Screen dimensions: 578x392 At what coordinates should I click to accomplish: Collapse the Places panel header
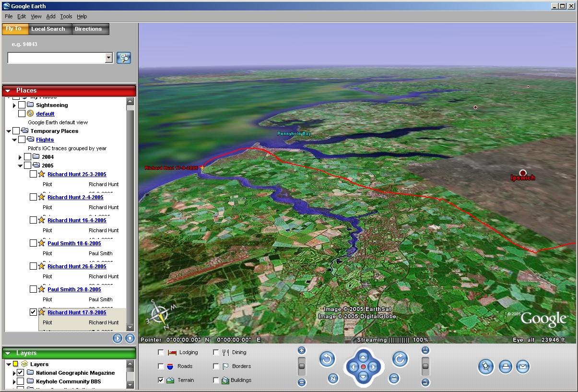pyautogui.click(x=8, y=91)
